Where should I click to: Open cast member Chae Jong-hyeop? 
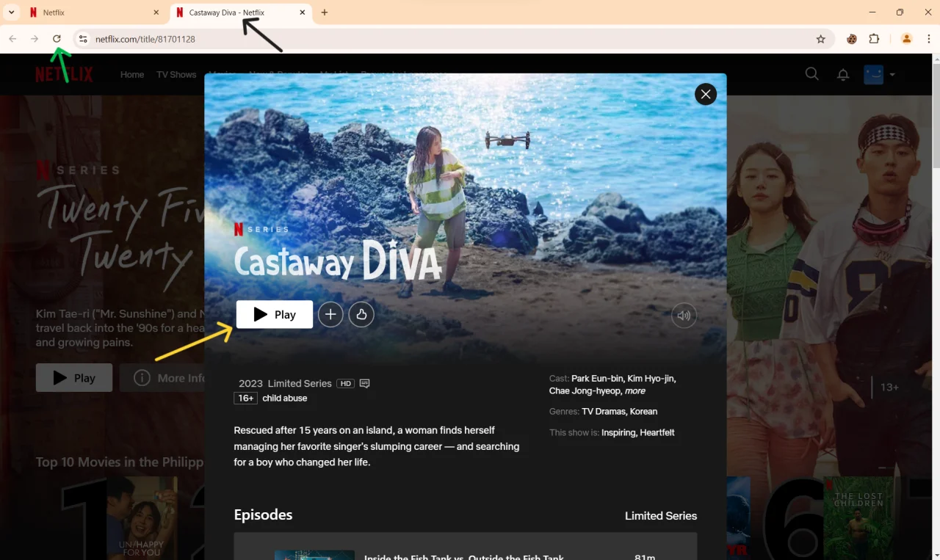585,391
